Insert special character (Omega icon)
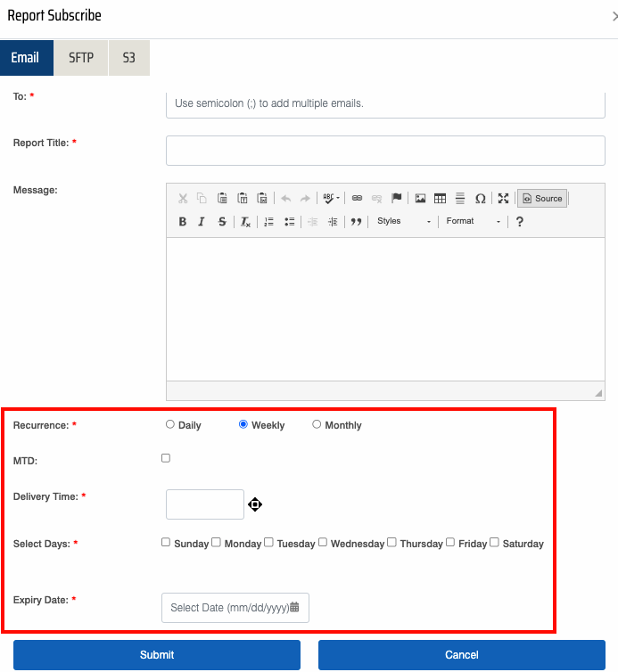Image resolution: width=618 pixels, height=672 pixels. 480,199
